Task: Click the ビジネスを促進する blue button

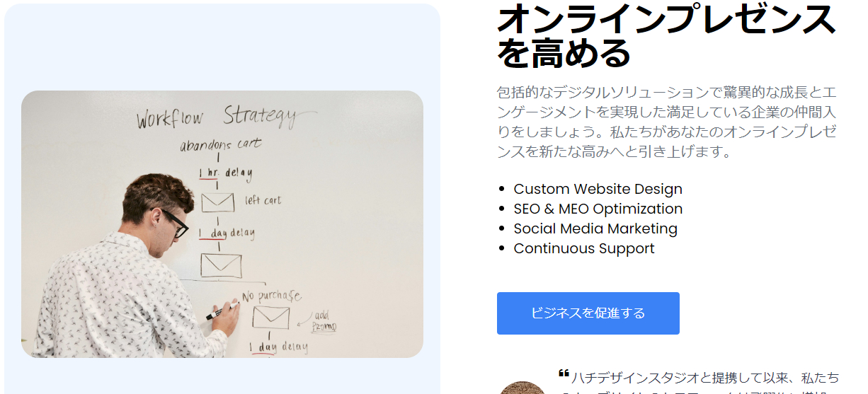Action: tap(588, 313)
